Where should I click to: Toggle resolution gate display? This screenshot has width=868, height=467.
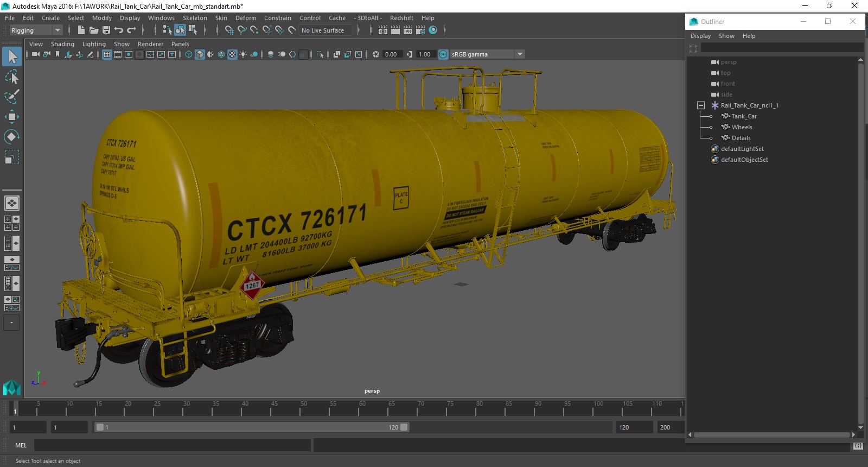click(x=129, y=54)
